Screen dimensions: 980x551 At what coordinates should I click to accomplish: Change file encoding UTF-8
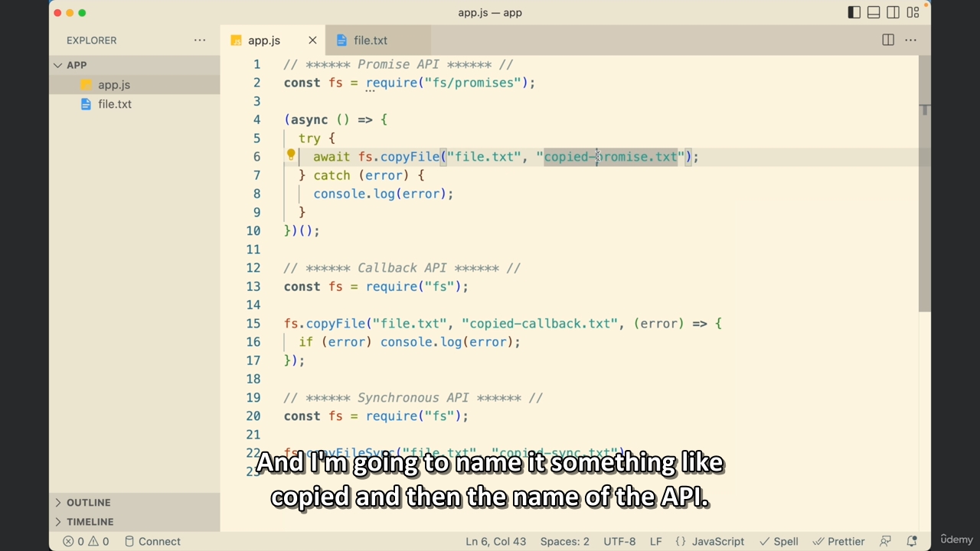(619, 541)
